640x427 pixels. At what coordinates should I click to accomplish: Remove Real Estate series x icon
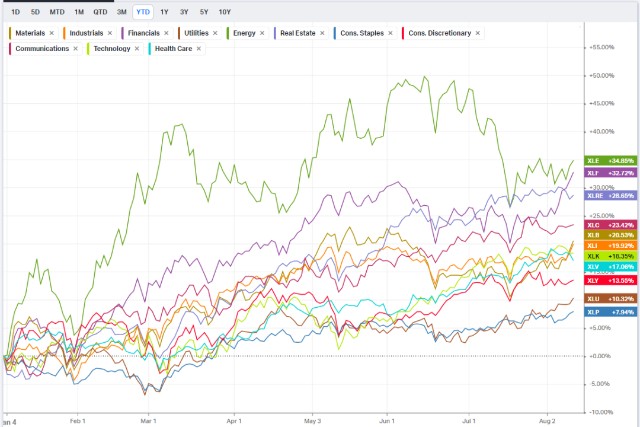(x=322, y=33)
